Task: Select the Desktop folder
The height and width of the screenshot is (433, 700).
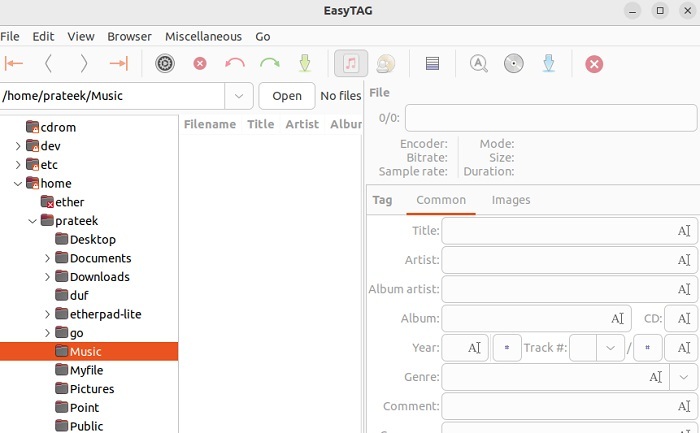Action: pos(93,240)
